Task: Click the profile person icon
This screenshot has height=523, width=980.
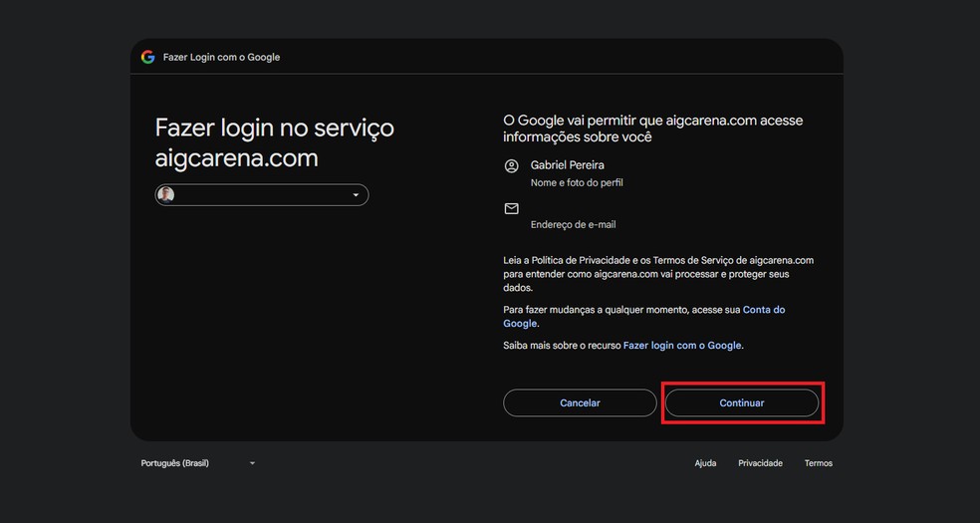Action: (x=512, y=165)
